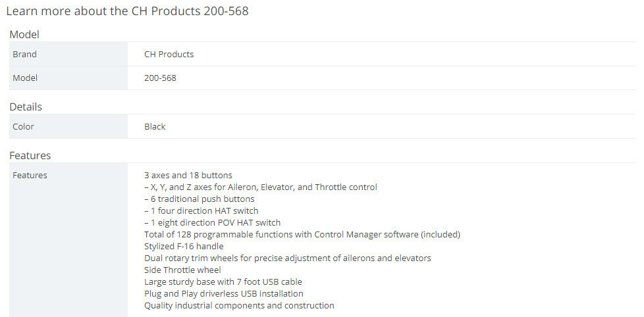The height and width of the screenshot is (317, 644).
Task: Select the eight direction POV HAT switch line
Action: 212,223
